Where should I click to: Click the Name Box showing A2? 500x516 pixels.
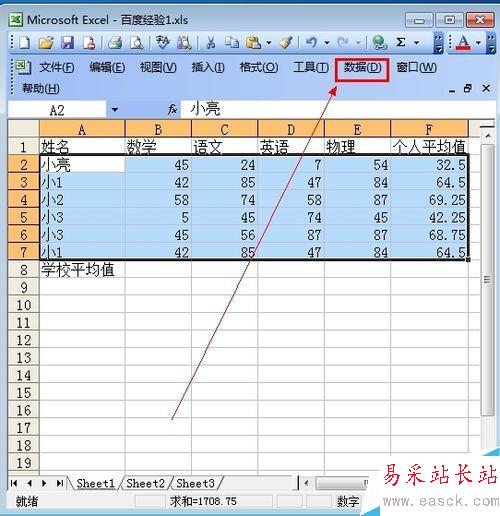coord(57,109)
